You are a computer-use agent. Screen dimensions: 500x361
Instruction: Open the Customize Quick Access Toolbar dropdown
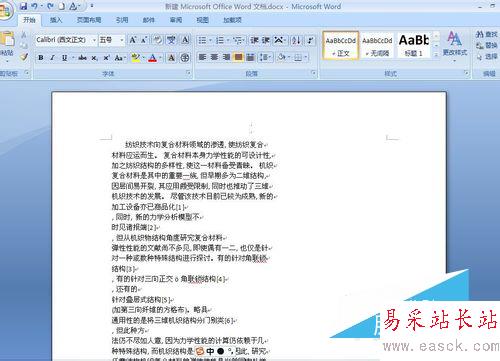point(92,6)
